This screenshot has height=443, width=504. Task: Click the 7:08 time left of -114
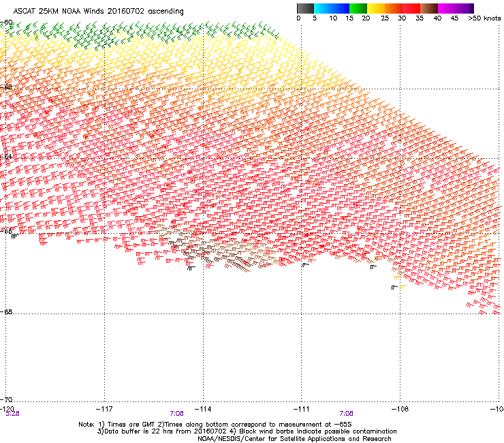point(177,414)
